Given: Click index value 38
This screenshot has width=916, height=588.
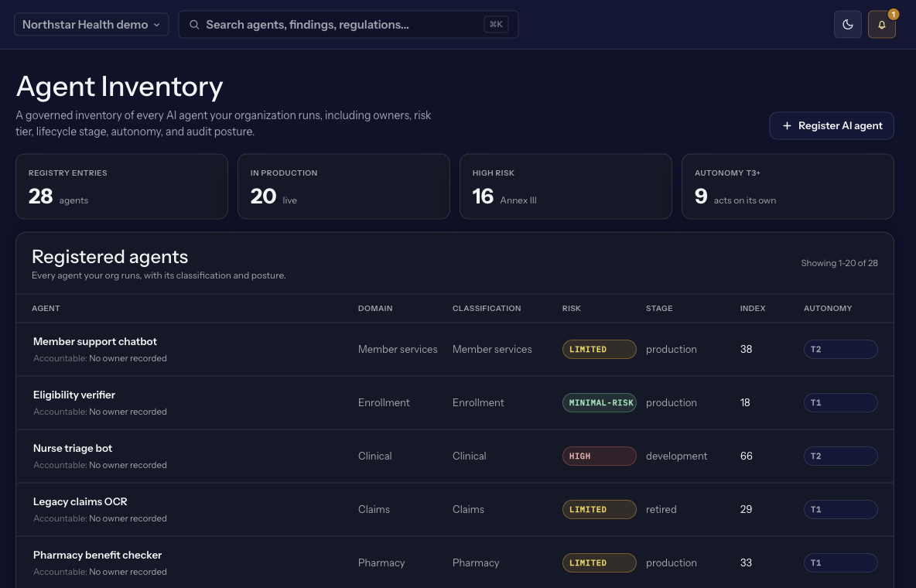Looking at the screenshot, I should (x=746, y=349).
